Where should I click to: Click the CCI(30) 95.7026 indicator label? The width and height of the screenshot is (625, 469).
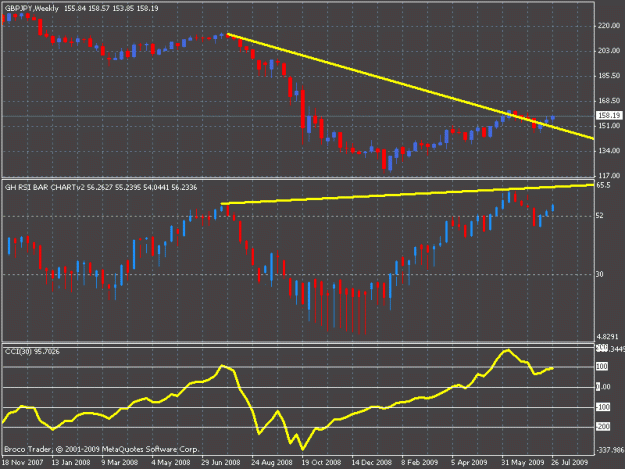pos(32,351)
